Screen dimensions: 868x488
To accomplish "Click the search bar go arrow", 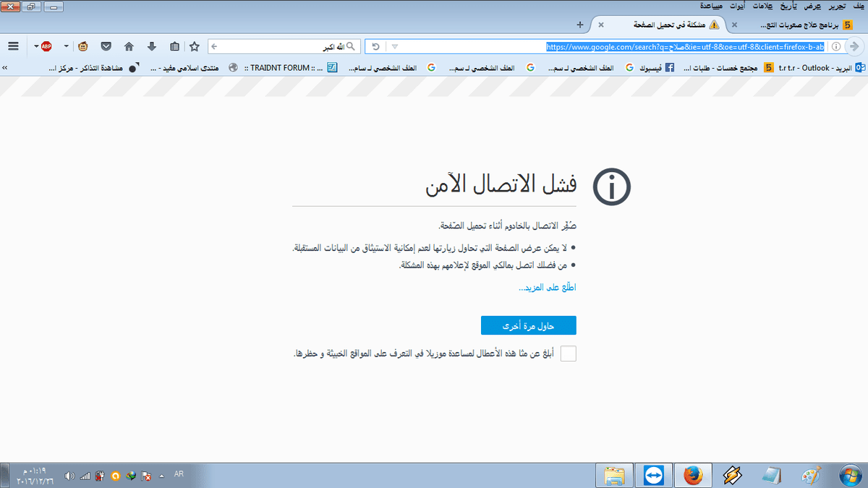I will click(x=213, y=46).
